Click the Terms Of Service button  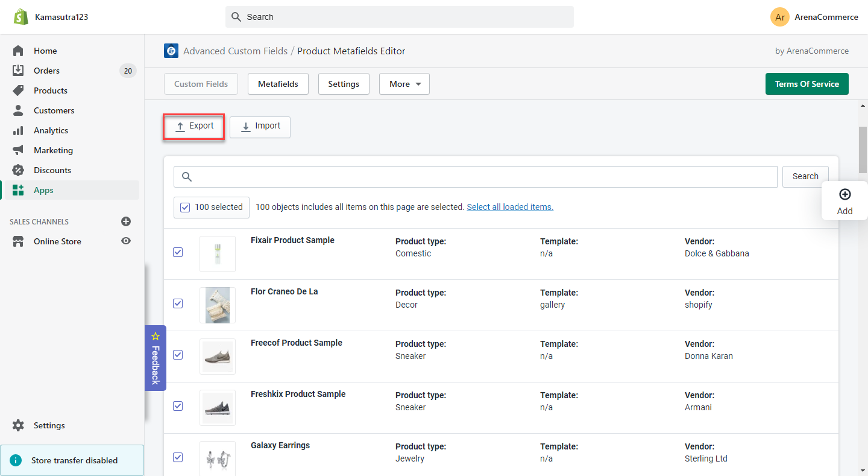click(x=807, y=84)
